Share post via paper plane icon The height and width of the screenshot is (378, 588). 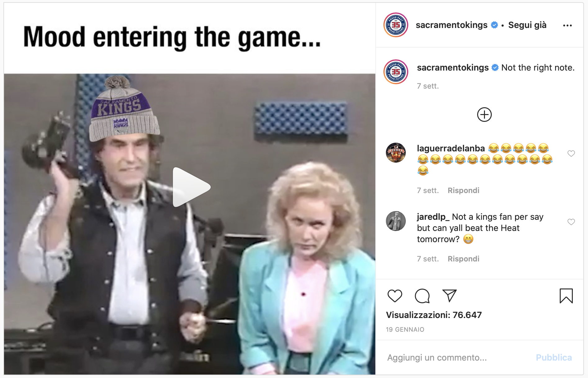449,295
